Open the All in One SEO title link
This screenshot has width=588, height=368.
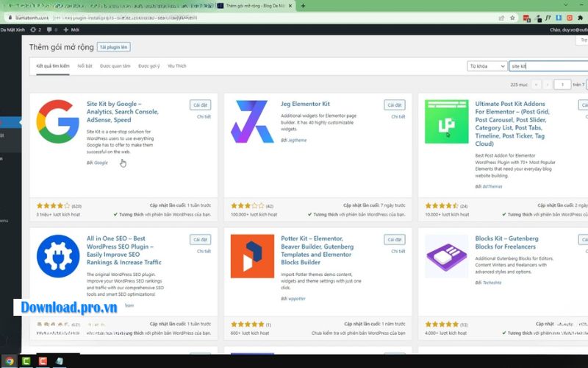coord(124,250)
